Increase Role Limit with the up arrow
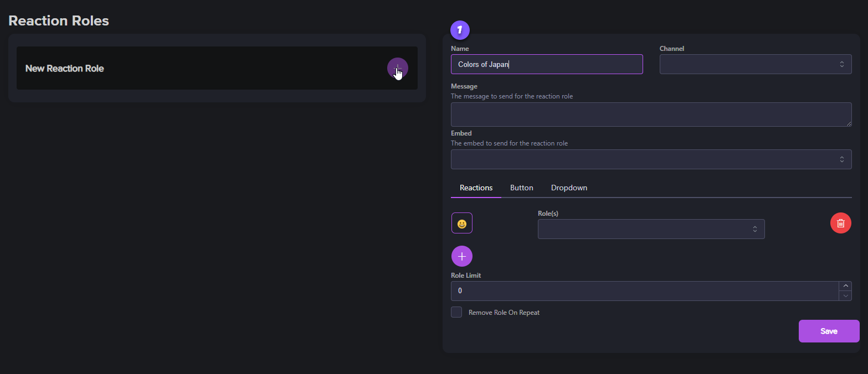This screenshot has width=868, height=374. click(x=845, y=286)
